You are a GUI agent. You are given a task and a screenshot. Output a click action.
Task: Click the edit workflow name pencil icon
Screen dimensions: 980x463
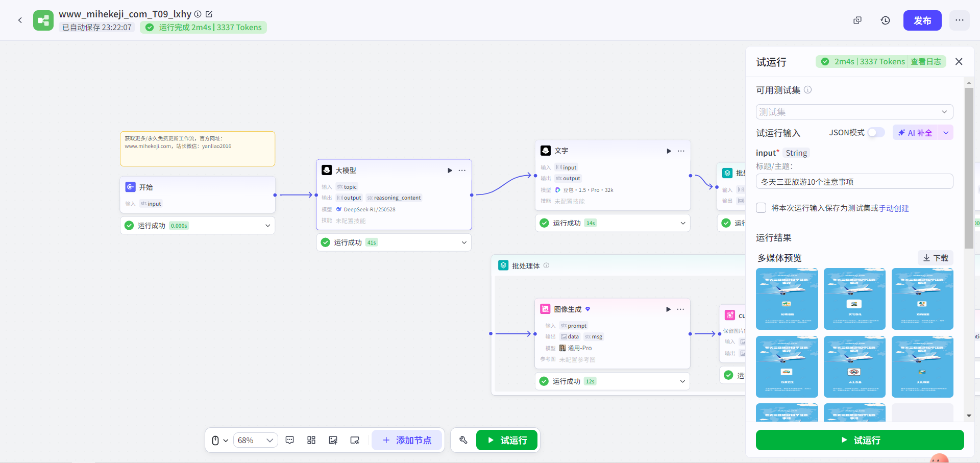[x=209, y=14]
